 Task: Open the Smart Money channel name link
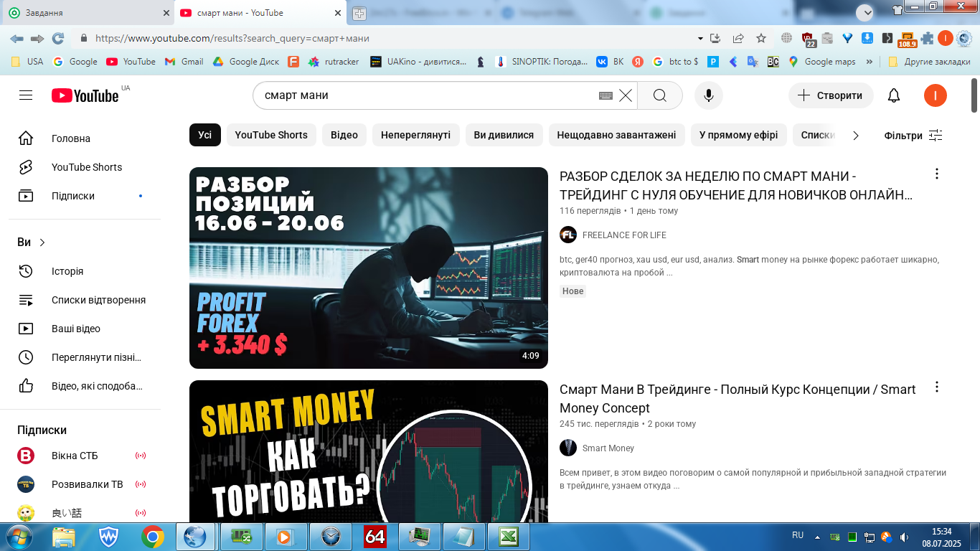[x=608, y=448]
